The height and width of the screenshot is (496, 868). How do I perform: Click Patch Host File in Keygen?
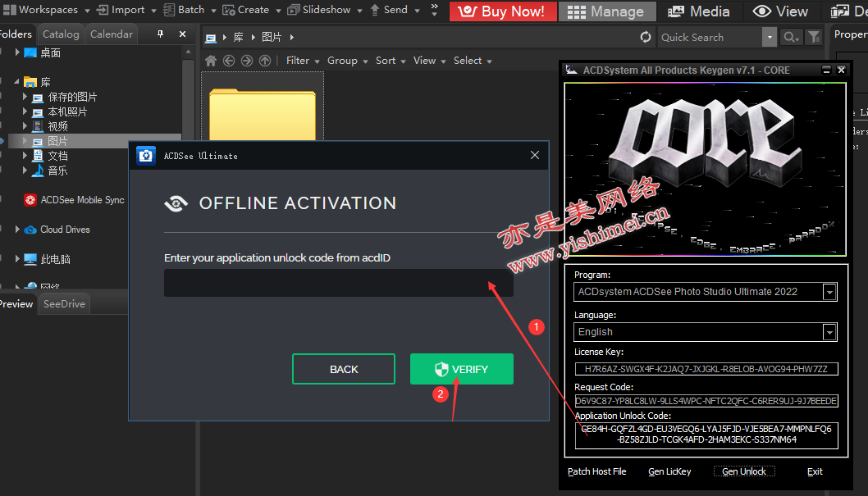click(596, 471)
